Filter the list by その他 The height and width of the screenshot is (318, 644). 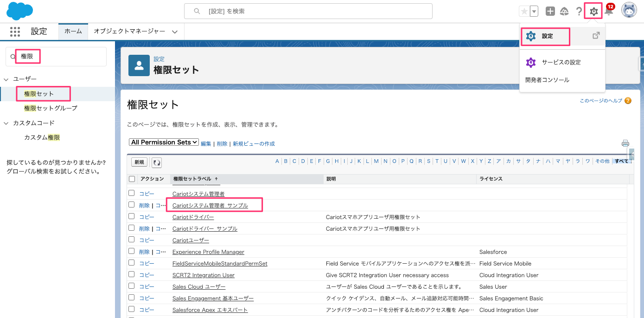click(602, 161)
